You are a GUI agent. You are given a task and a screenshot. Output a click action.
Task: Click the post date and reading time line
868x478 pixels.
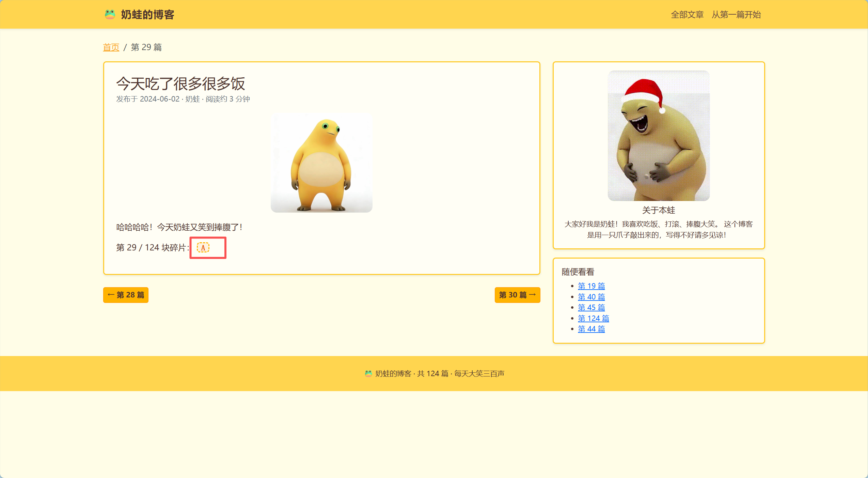183,99
